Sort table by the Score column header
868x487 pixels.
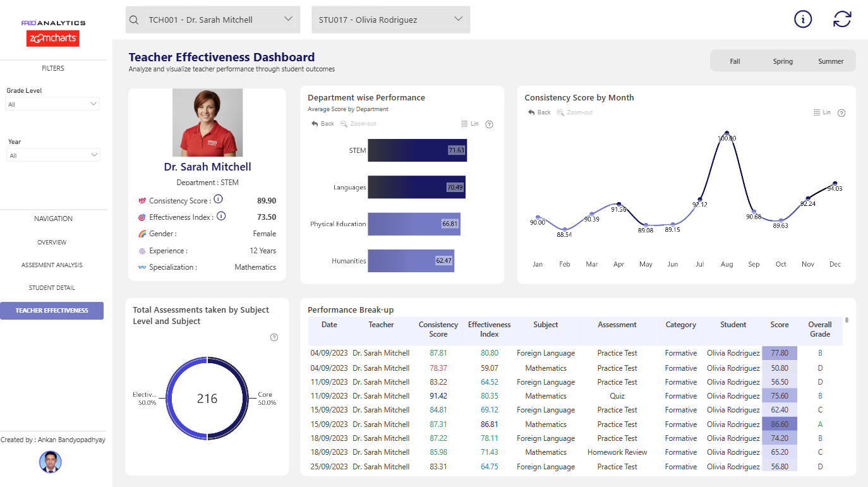(780, 325)
